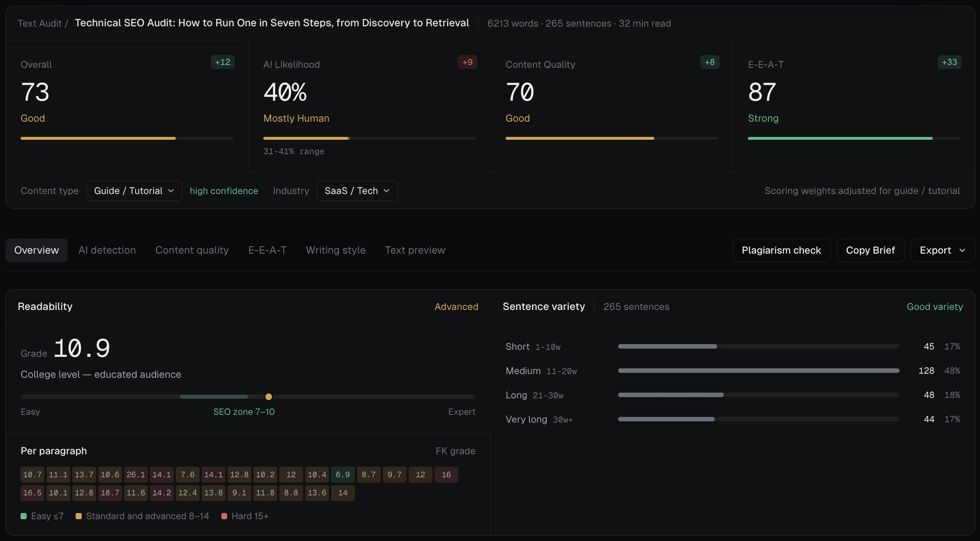This screenshot has height=541, width=980.
Task: Click the 'Good variety' status label
Action: pos(934,307)
